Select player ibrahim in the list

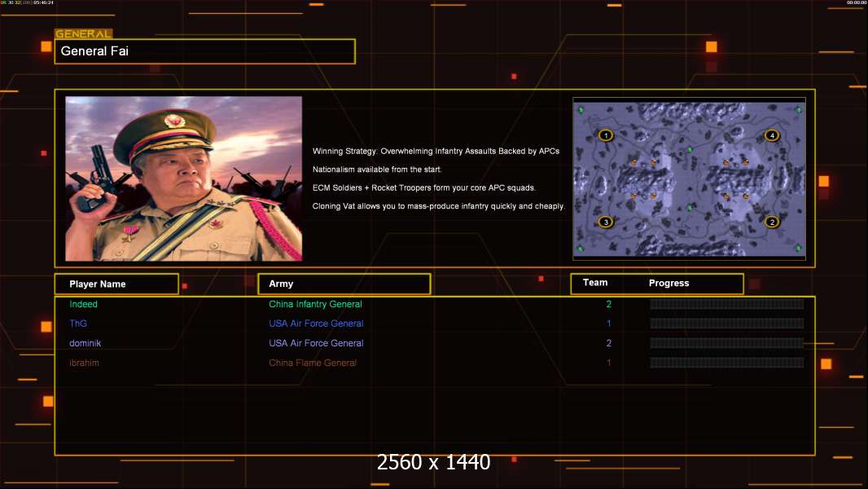[84, 363]
